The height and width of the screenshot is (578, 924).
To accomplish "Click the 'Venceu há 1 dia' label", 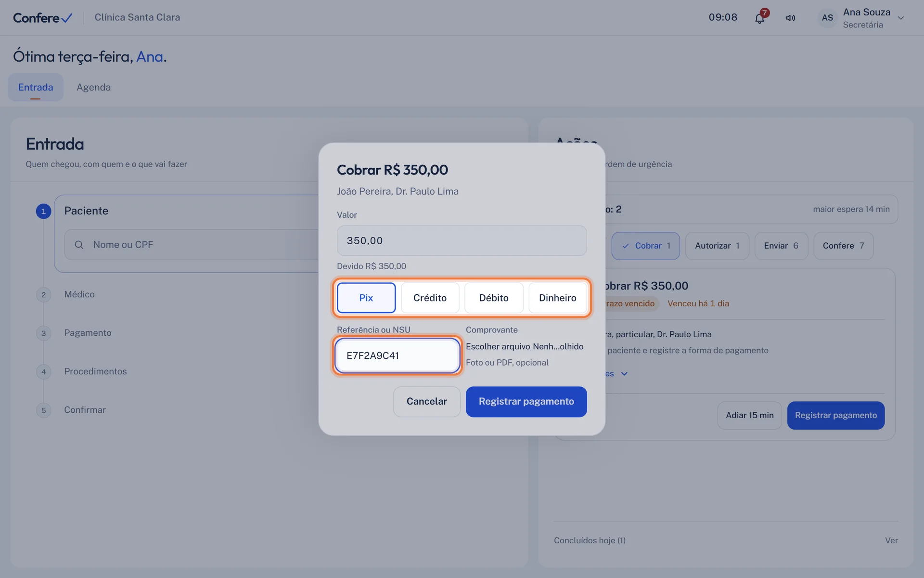I will (698, 303).
